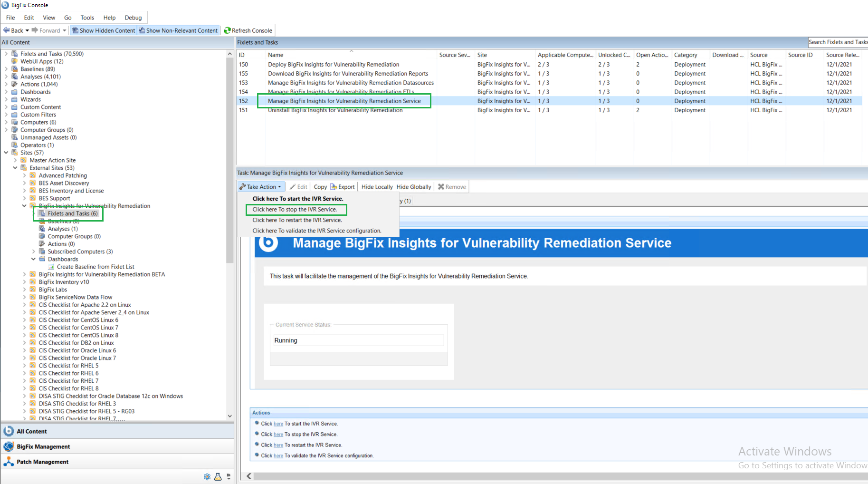Toggle Show Non-Relevant Content
Image resolution: width=868 pixels, height=484 pixels.
coord(178,30)
